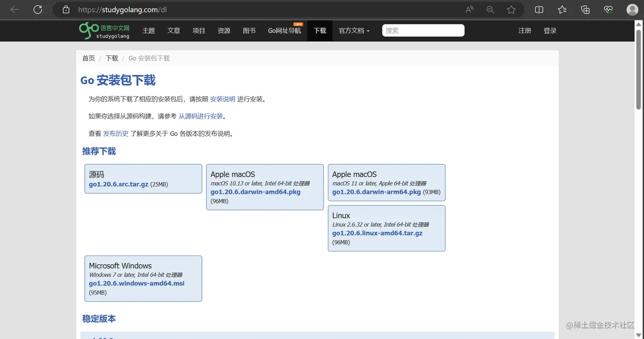Reload the page using the refresh icon

38,9
